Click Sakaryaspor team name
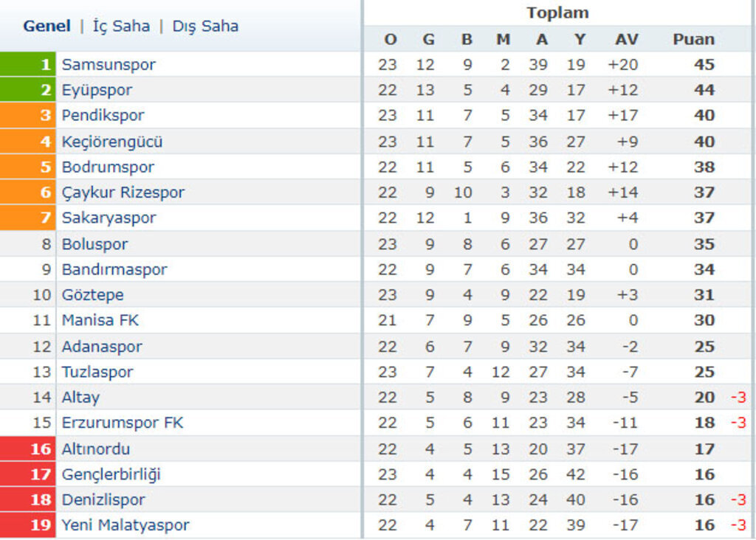756x540 pixels. (109, 218)
